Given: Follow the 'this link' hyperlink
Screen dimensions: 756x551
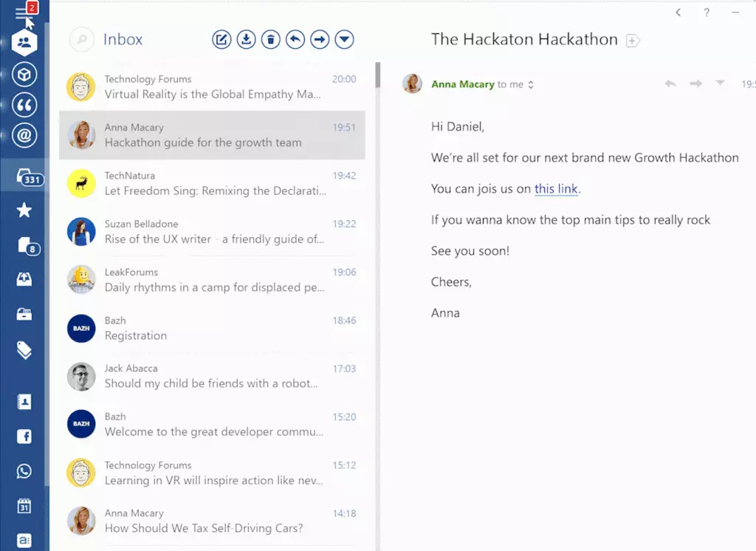Looking at the screenshot, I should coord(556,189).
